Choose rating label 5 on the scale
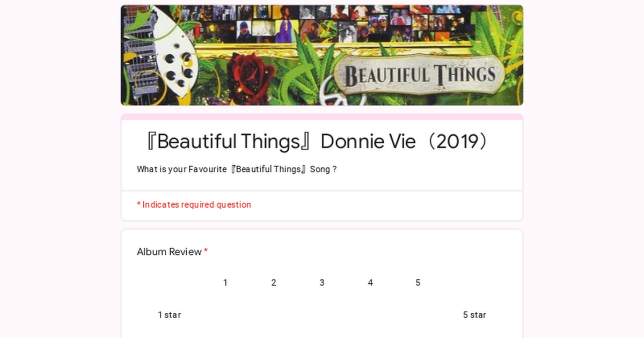644x338 pixels. point(418,283)
